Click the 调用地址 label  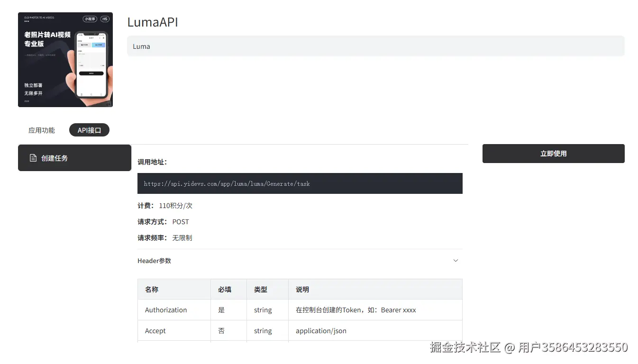pos(152,162)
